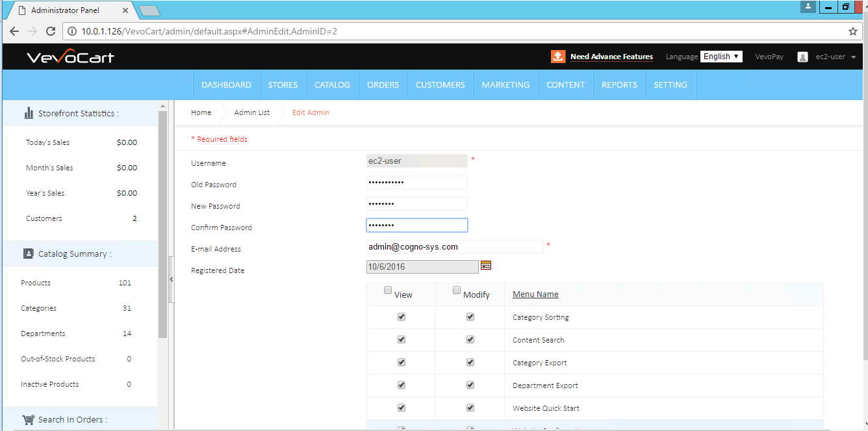Image resolution: width=868 pixels, height=431 pixels.
Task: Click the ec2-user avatar icon
Action: 802,57
